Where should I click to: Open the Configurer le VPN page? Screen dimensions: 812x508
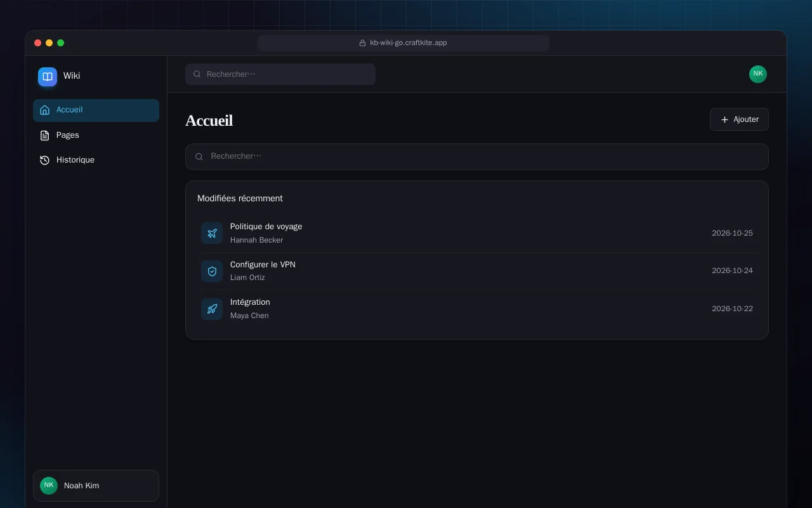coord(477,271)
